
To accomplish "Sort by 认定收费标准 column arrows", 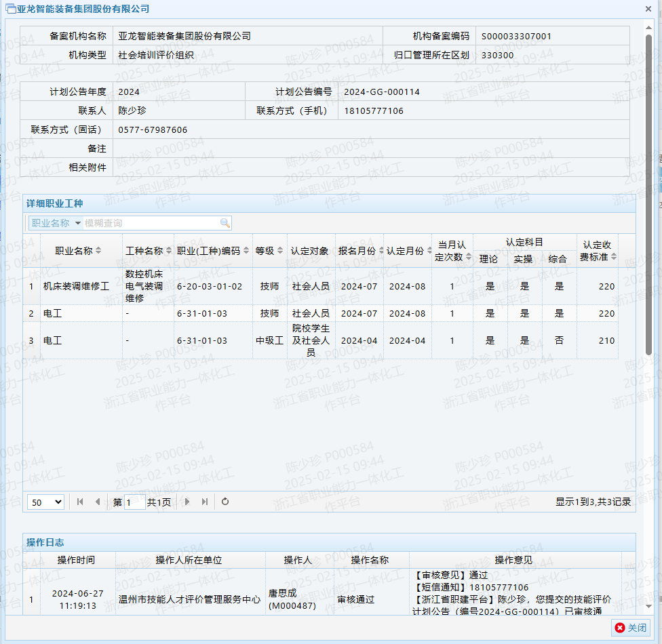I will pos(614,257).
